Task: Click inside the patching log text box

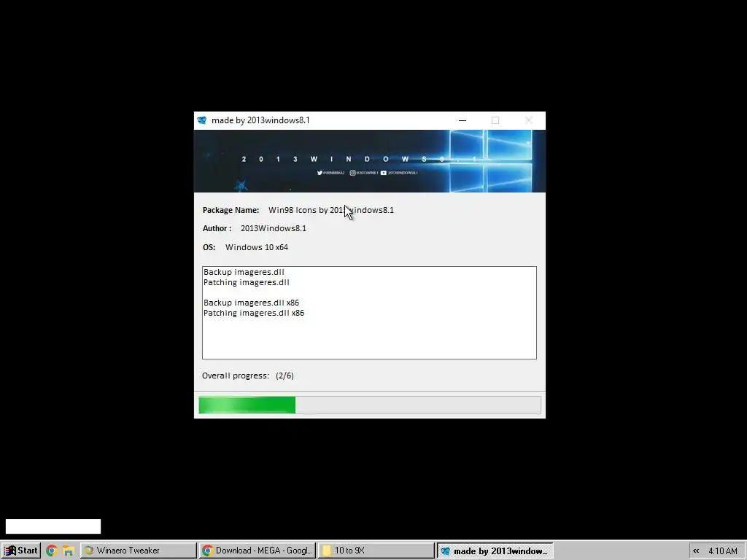Action: click(369, 313)
